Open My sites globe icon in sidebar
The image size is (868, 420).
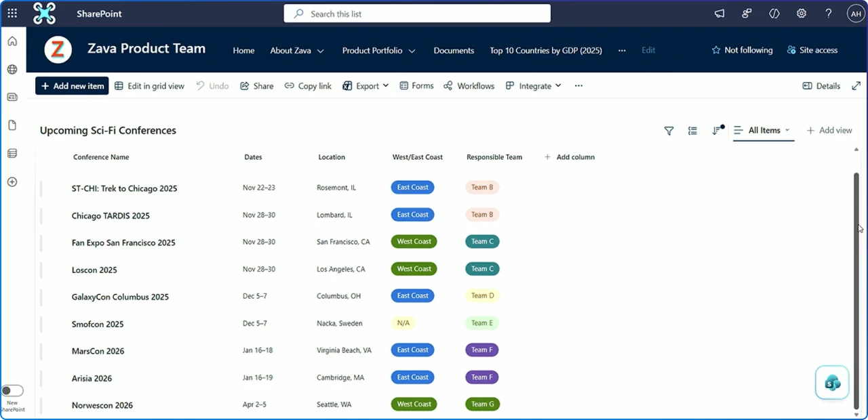click(12, 68)
